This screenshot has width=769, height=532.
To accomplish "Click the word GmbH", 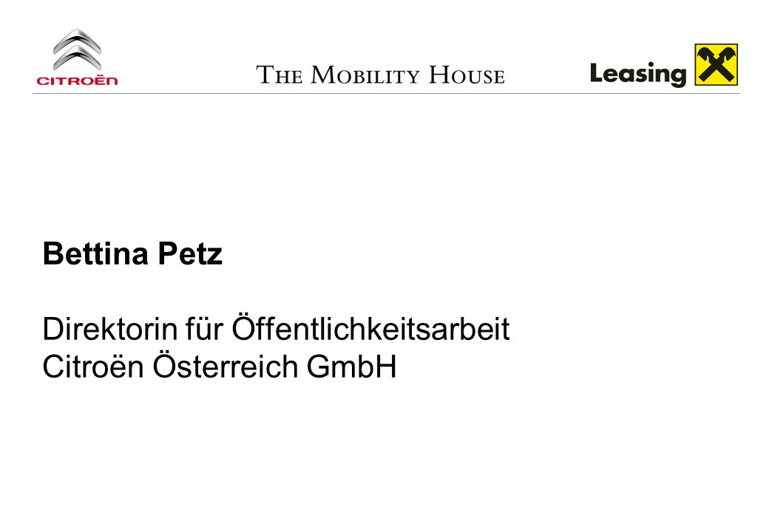I will (x=352, y=366).
